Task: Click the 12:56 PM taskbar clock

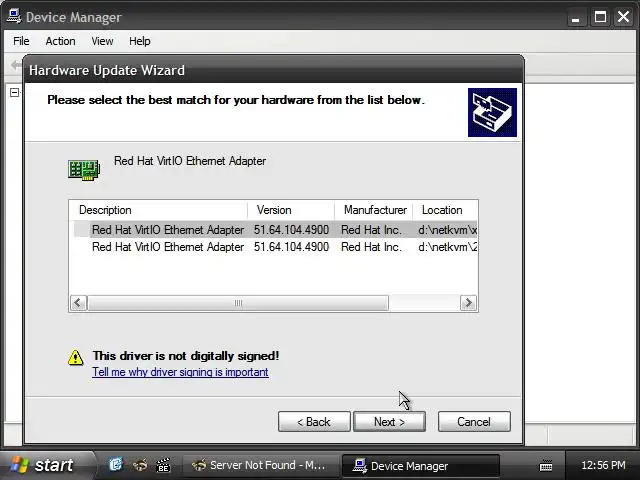Action: (603, 465)
